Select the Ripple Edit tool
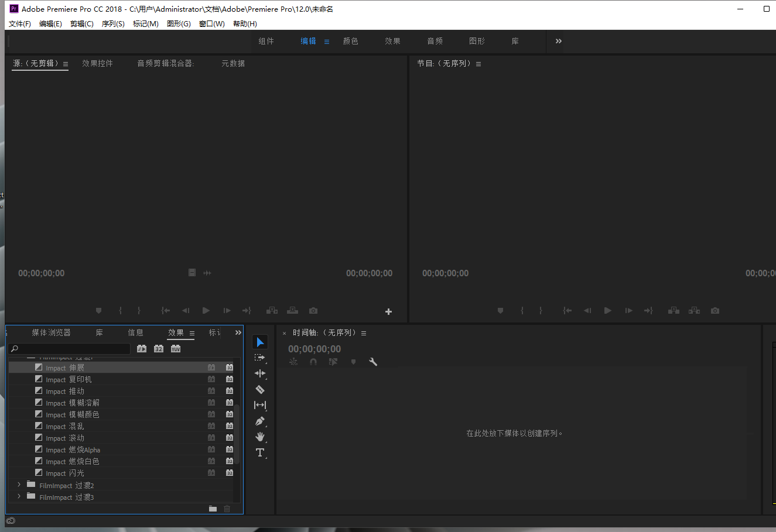Screen dimensions: 776x532 260,373
